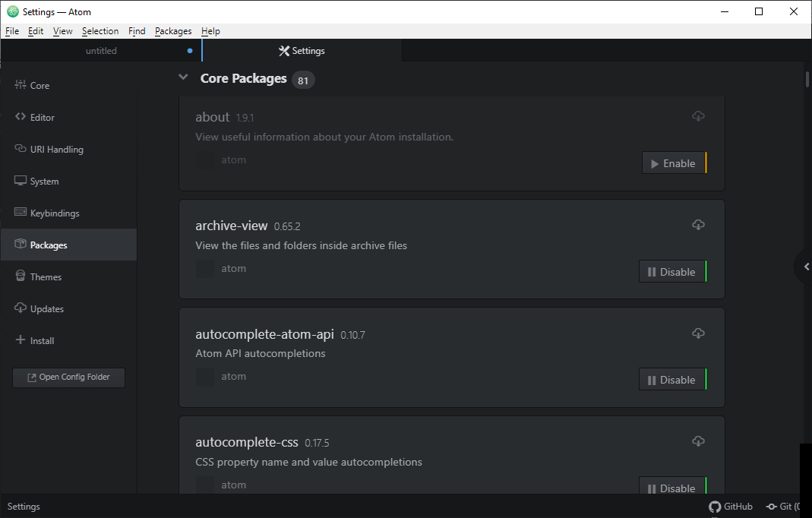Open autocomplete-atom-api package details
Screen dimensions: 812x518
tap(264, 334)
